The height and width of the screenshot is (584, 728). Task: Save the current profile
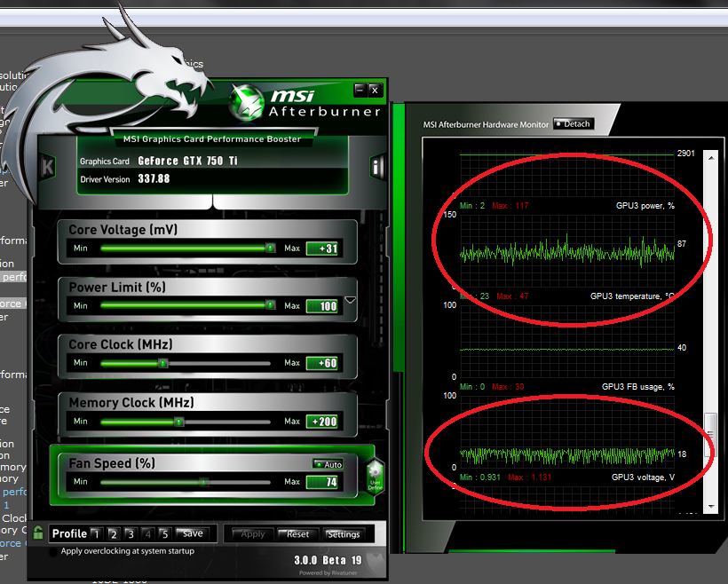pos(193,534)
